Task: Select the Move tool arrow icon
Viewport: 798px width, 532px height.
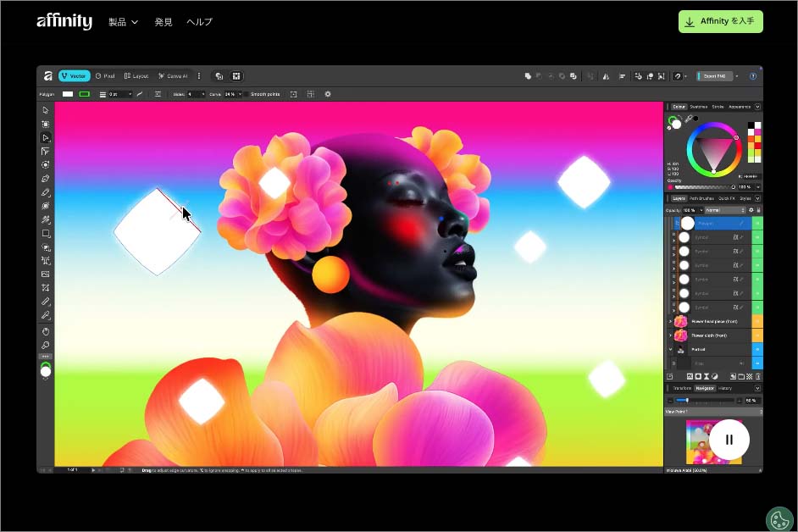Action: 46,110
